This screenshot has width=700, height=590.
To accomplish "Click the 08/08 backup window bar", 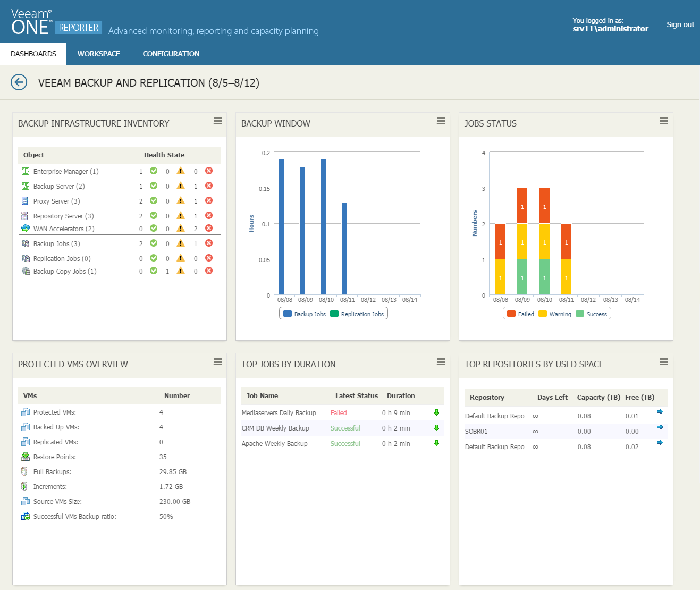I will pos(282,227).
